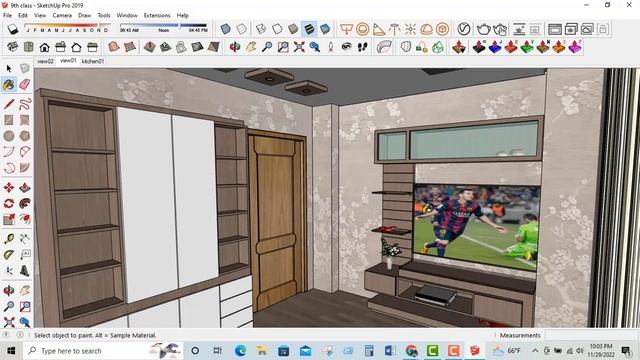This screenshot has height=360, width=640.
Task: Select the Line pencil tool
Action: 9,104
